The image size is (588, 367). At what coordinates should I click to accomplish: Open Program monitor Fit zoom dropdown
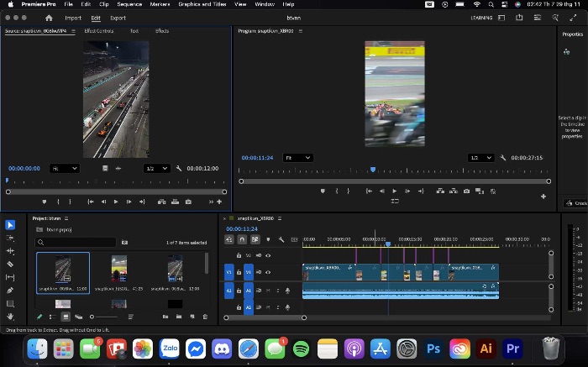297,158
